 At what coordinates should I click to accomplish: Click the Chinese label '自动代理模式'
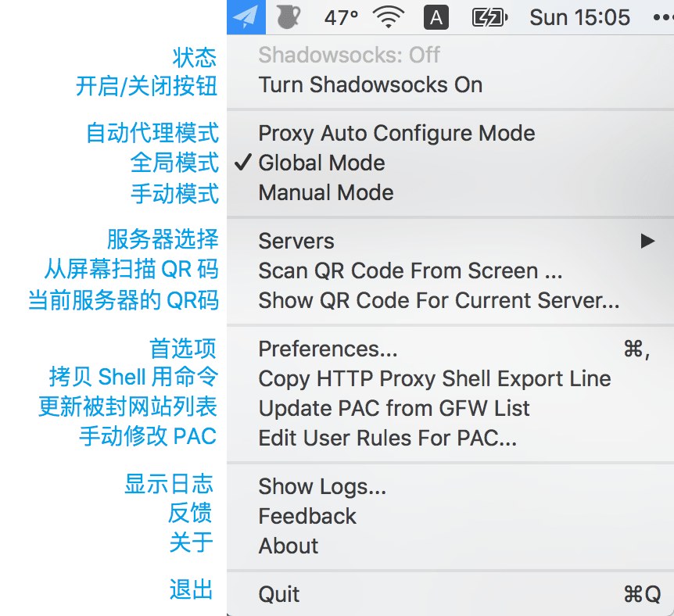point(152,132)
